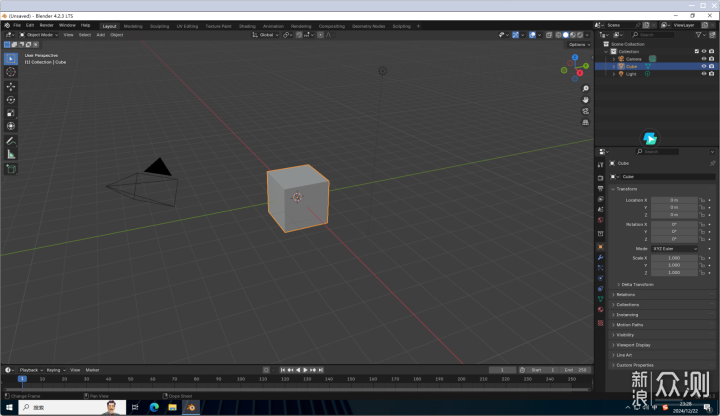Toggle X-ray mode in viewport header
Screen dimensions: 720x416
click(549, 35)
